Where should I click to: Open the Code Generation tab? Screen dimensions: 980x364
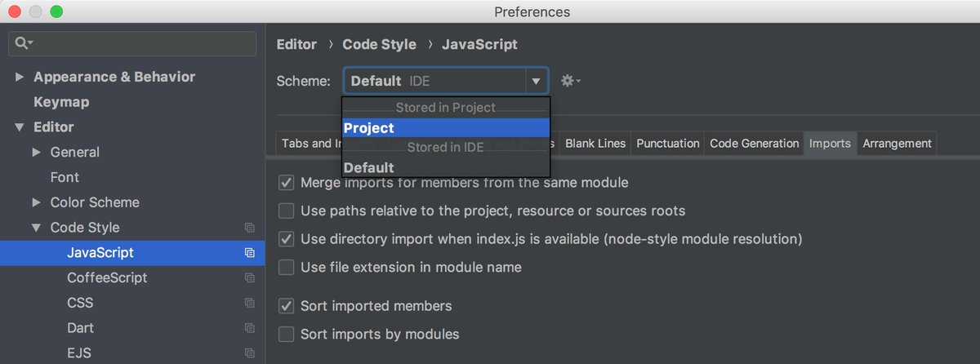[754, 144]
